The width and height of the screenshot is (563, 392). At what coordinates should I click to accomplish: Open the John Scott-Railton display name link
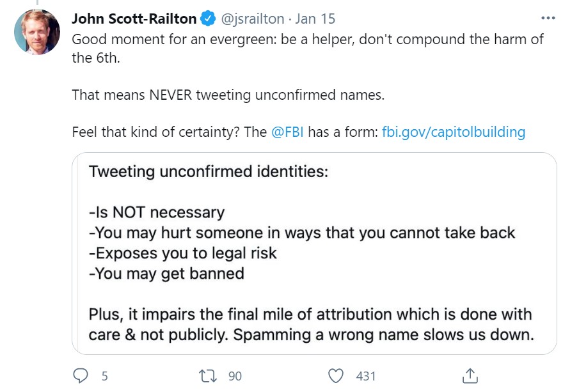pos(134,19)
